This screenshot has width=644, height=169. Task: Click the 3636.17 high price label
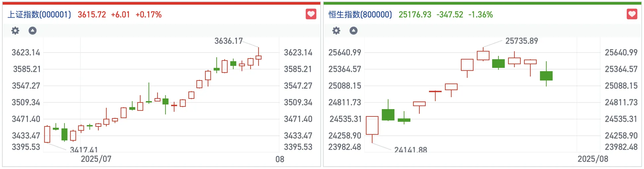point(228,41)
